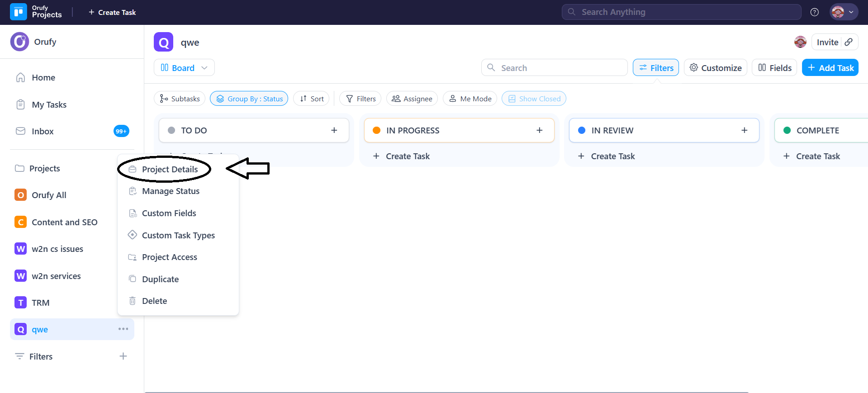The height and width of the screenshot is (393, 868).
Task: Enable Me Mode filter
Action: (x=470, y=99)
